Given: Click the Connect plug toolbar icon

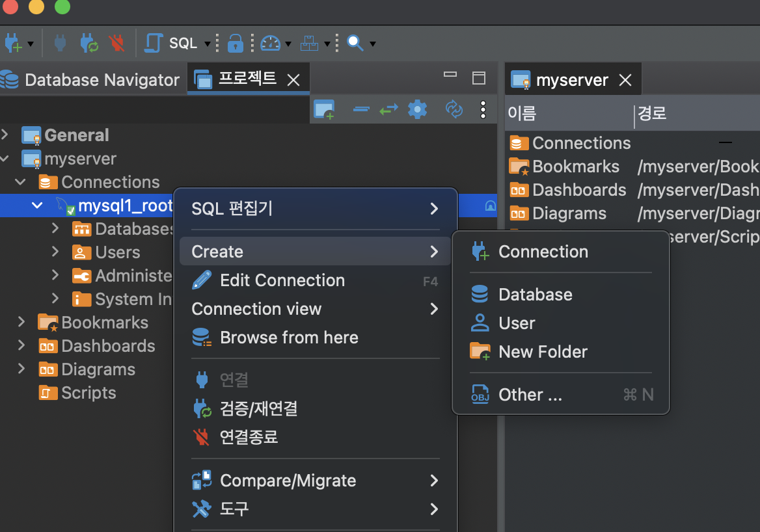Looking at the screenshot, I should coord(60,43).
